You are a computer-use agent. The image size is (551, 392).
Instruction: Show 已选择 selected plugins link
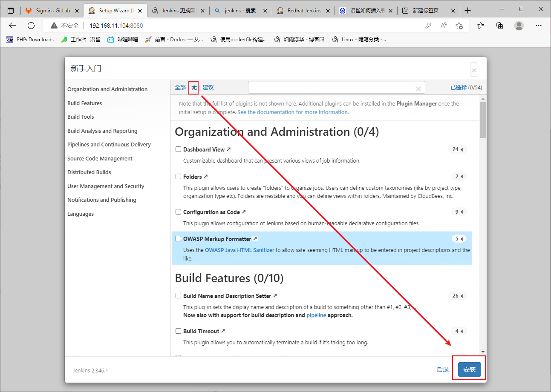click(x=459, y=87)
